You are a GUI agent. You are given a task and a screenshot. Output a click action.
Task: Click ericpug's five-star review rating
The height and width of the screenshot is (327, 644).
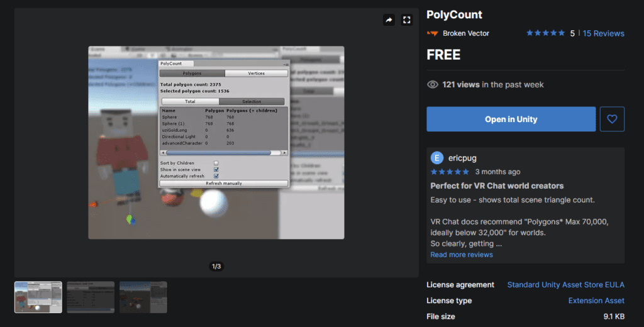(450, 172)
